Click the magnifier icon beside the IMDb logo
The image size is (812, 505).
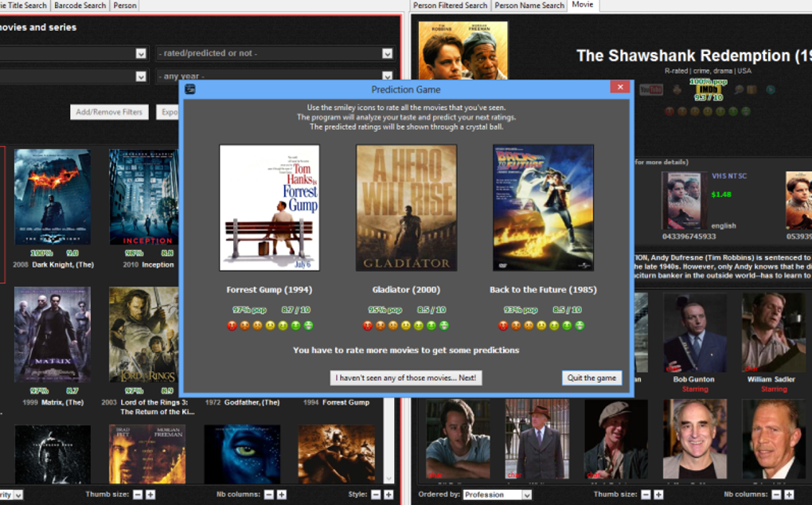(x=739, y=89)
